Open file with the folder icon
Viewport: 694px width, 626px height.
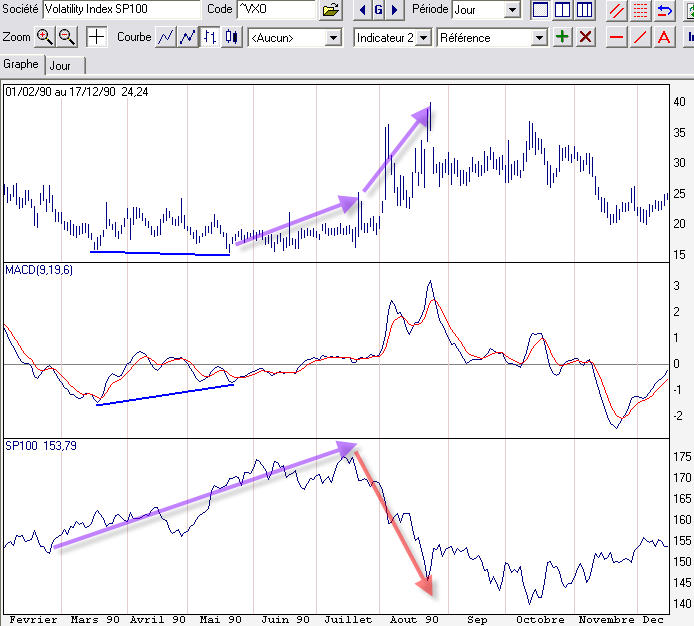click(x=331, y=10)
